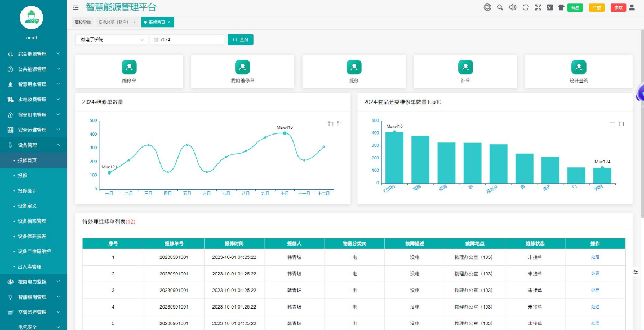Image resolution: width=644 pixels, height=330 pixels.
Task: Open the help lifebuoy icon in header
Action: coord(487,7)
